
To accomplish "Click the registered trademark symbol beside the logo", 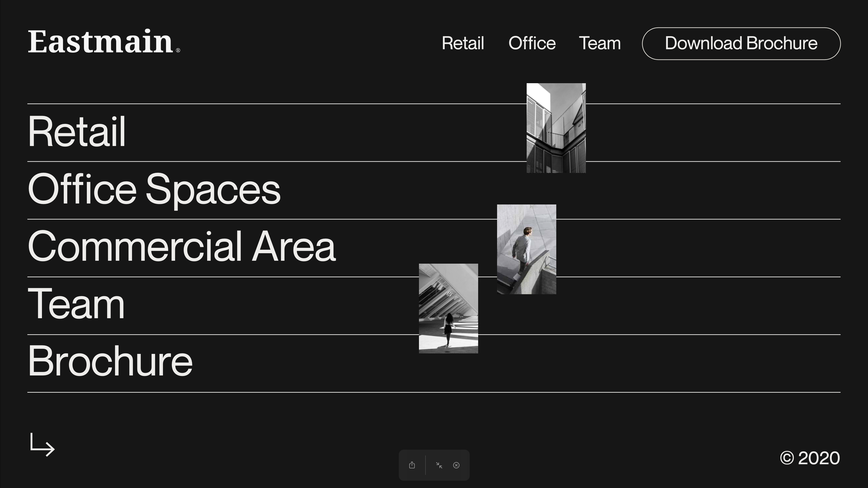I will coord(178,50).
